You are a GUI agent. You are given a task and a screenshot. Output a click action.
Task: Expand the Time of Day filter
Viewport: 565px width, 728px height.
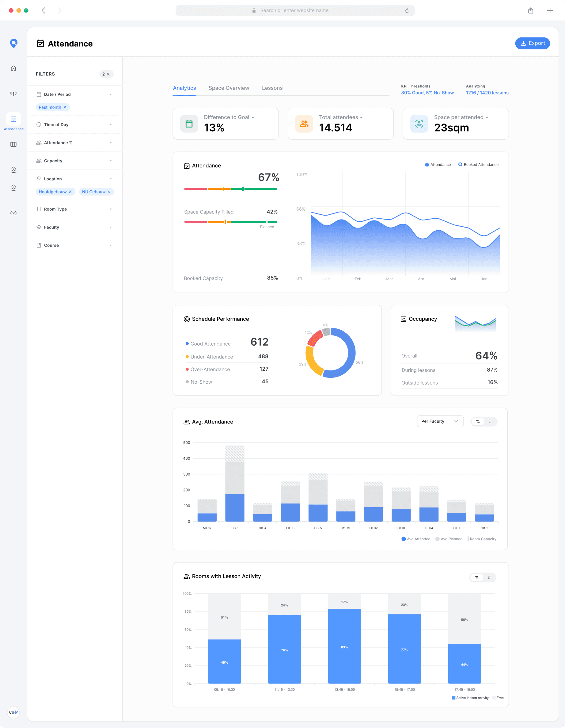point(74,125)
